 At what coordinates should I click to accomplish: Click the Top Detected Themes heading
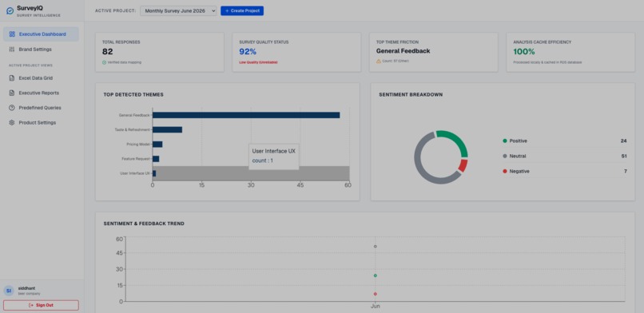133,95
